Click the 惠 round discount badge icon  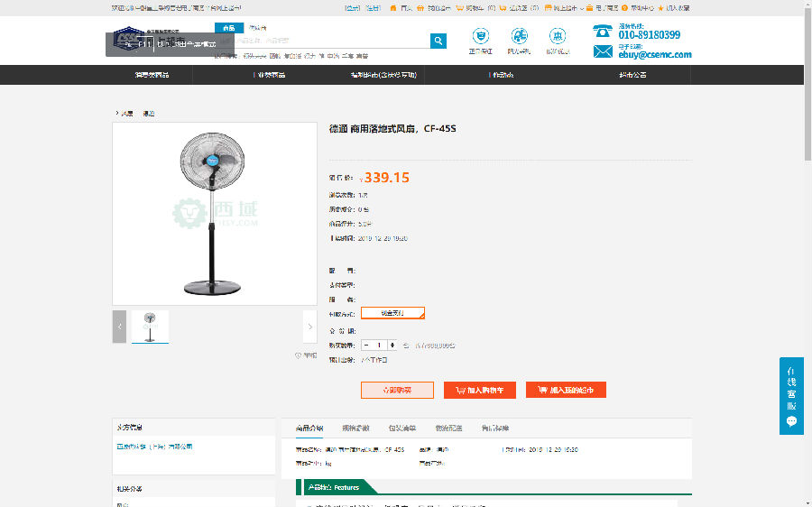[558, 36]
